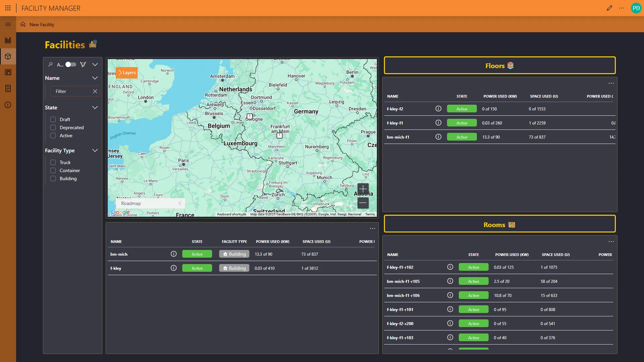Expand the filter panel top chevron
This screenshot has width=644, height=362.
pyautogui.click(x=95, y=64)
